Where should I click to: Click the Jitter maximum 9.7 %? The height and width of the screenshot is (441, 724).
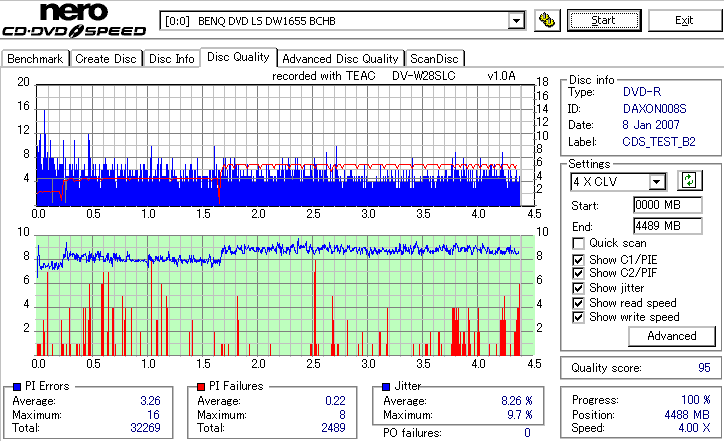(520, 415)
